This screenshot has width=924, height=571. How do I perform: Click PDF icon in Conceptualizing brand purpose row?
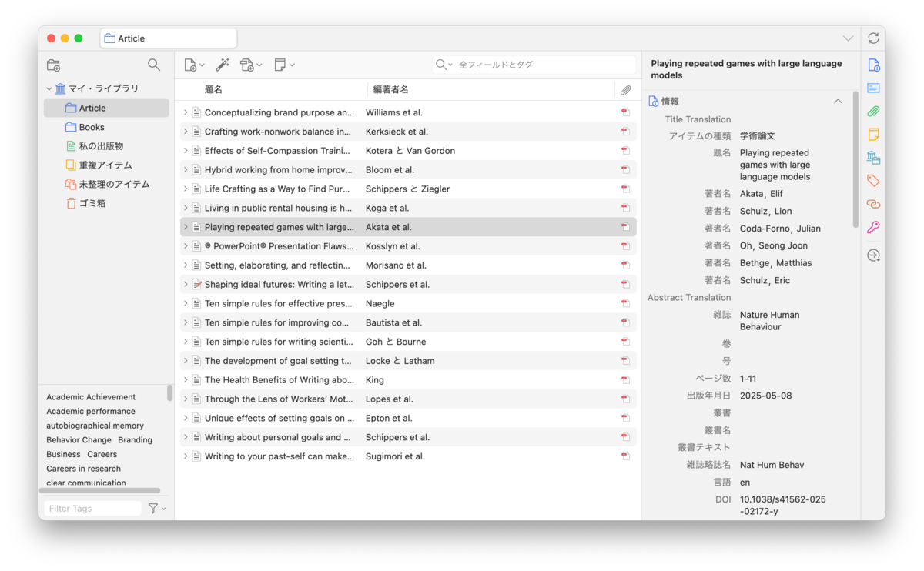click(626, 112)
